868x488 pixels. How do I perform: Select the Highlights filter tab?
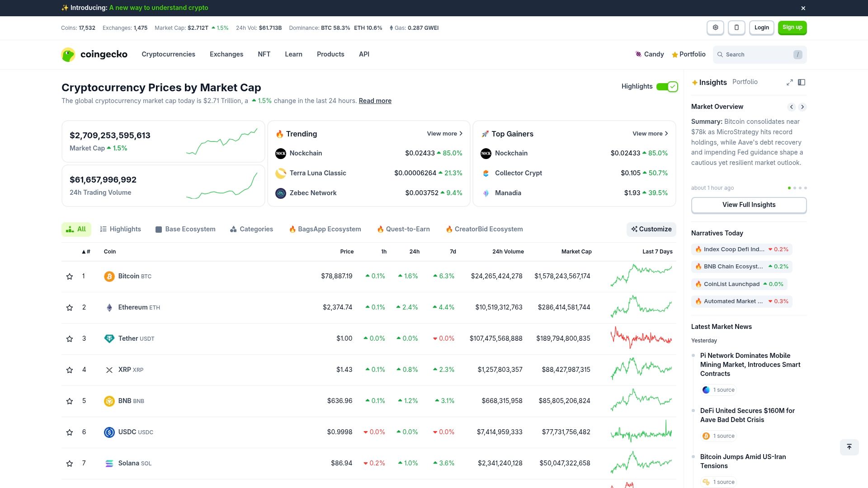pos(120,230)
